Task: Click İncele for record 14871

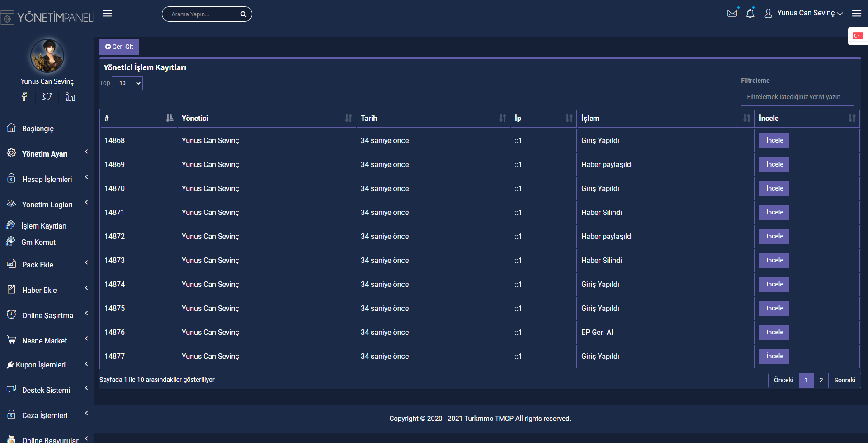Action: pyautogui.click(x=774, y=213)
